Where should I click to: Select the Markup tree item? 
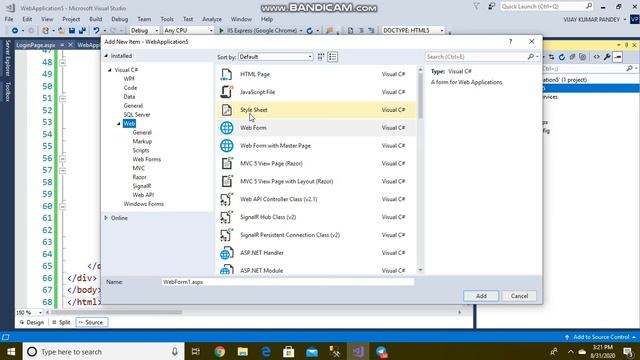point(142,142)
